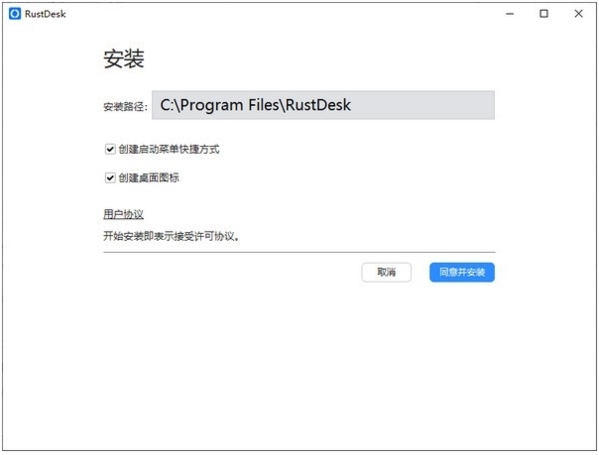This screenshot has width=599, height=455.
Task: Toggle the 创建桌面图标 checkbox
Action: (x=110, y=178)
